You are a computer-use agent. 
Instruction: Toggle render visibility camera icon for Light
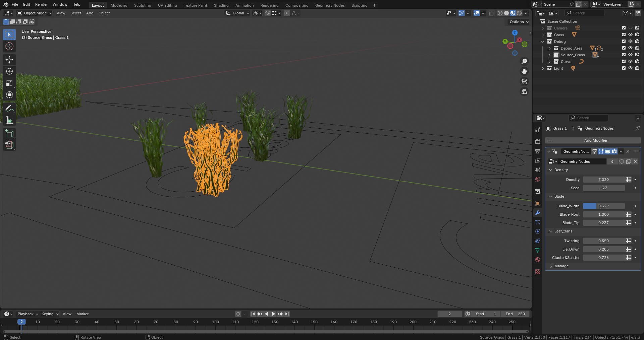637,68
